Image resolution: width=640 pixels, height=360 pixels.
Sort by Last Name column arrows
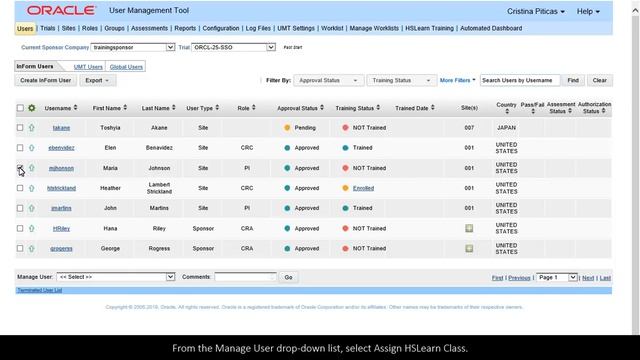(x=173, y=108)
